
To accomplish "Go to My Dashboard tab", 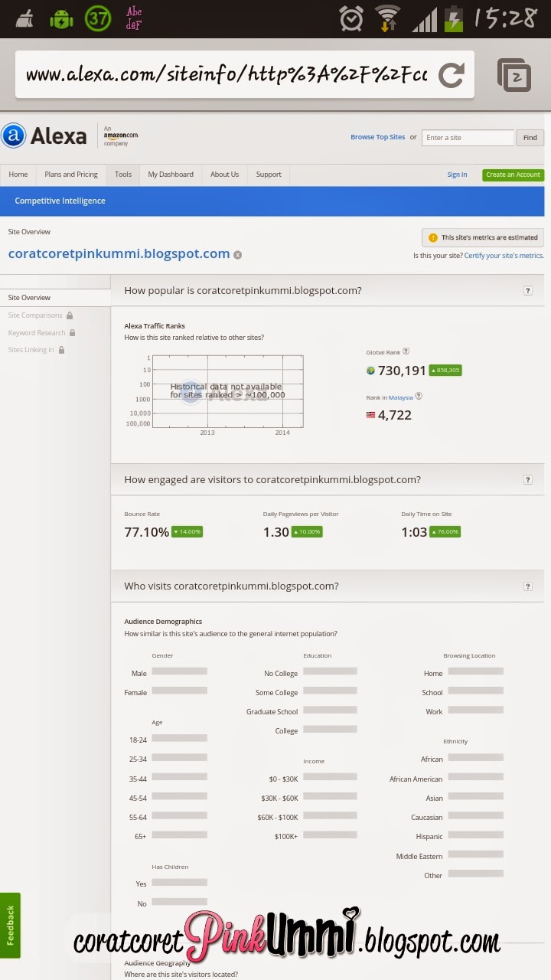I will point(171,175).
